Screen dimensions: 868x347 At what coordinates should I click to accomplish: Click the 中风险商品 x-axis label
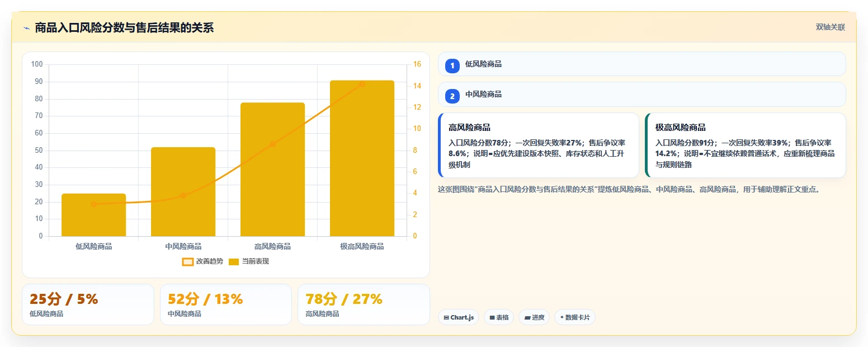(183, 247)
